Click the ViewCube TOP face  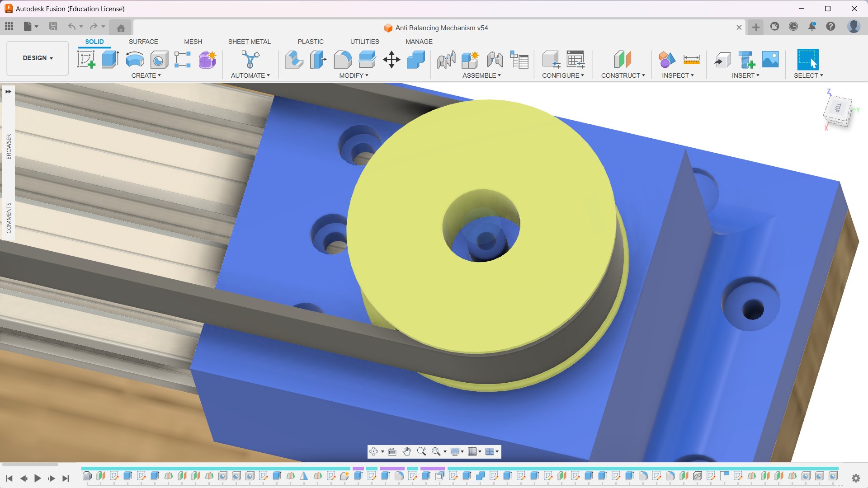[x=838, y=108]
